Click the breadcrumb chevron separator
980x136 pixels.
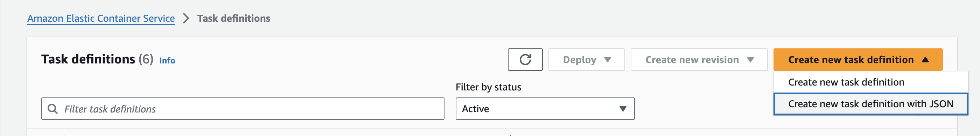click(x=185, y=18)
